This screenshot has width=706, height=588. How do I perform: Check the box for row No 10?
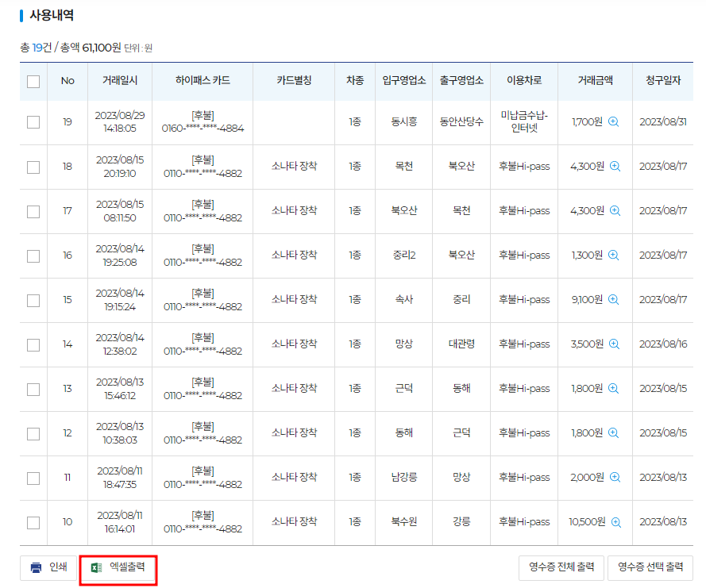(x=33, y=523)
